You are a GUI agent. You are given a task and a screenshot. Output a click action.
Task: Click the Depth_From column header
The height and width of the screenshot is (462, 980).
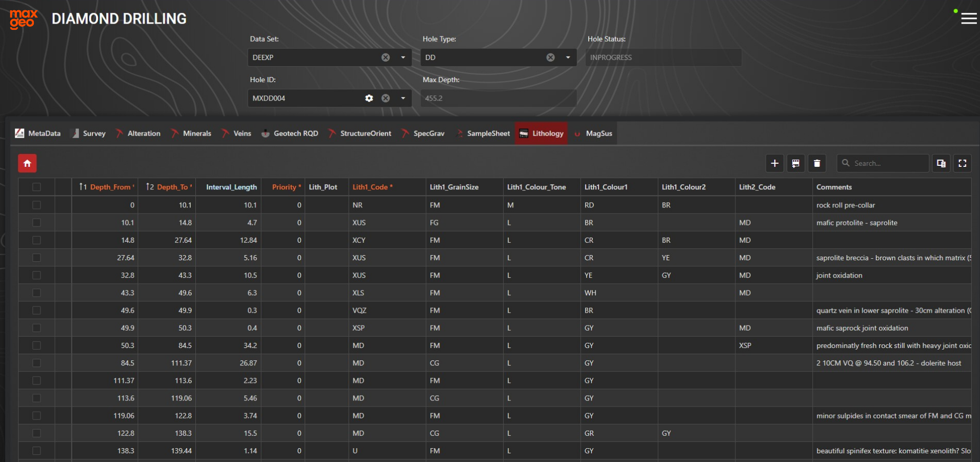point(110,187)
